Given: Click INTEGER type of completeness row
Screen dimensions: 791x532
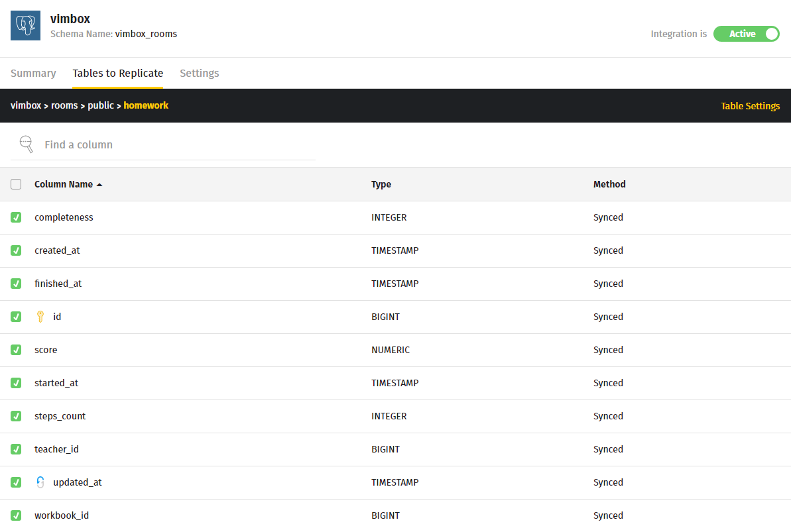Looking at the screenshot, I should point(389,217).
